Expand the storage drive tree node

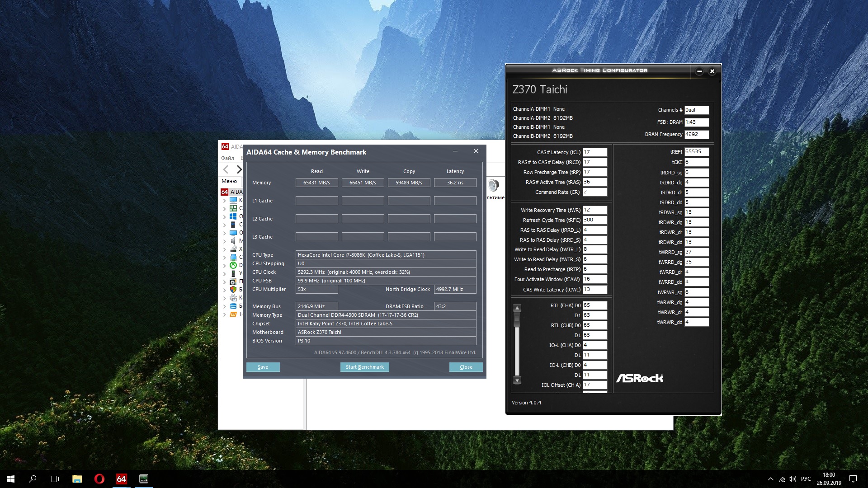point(225,249)
